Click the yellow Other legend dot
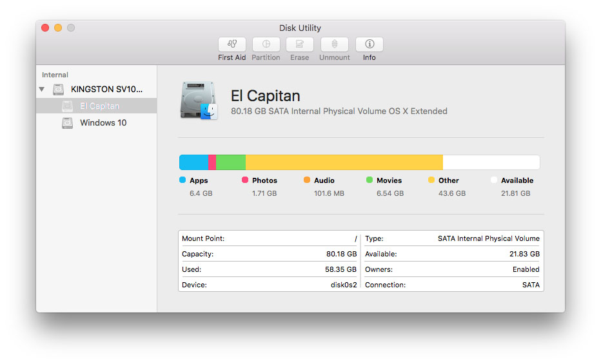Image resolution: width=601 pixels, height=364 pixels. [431, 180]
